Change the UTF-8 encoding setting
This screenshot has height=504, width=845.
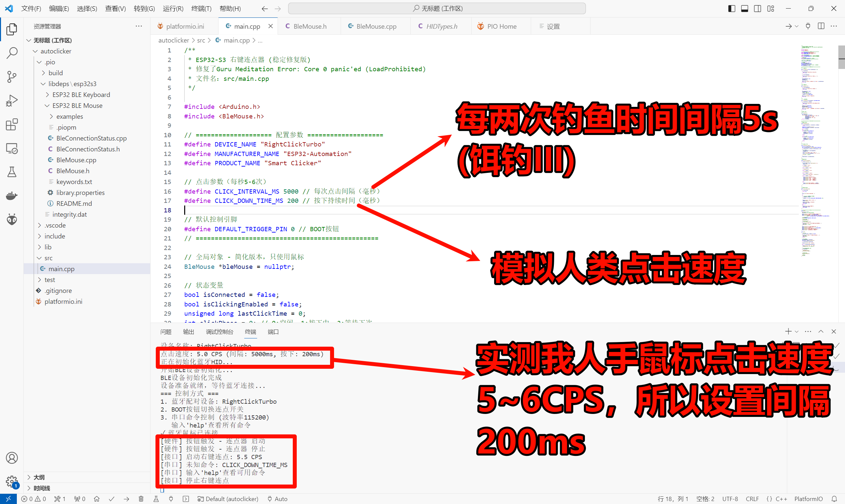(730, 499)
